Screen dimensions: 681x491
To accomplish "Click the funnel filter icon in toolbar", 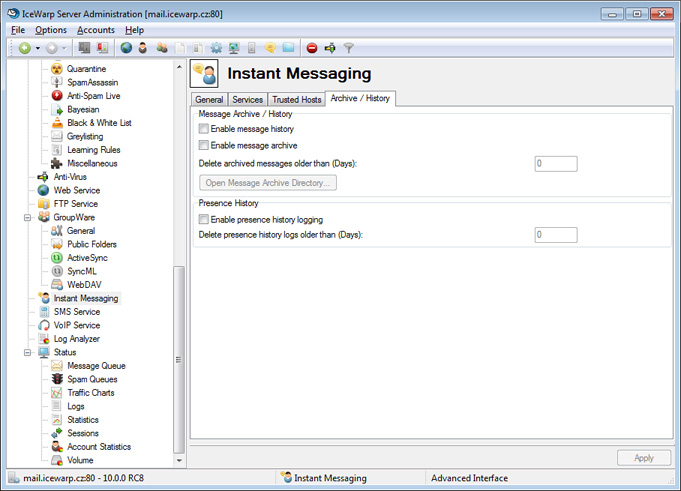I will pos(348,47).
